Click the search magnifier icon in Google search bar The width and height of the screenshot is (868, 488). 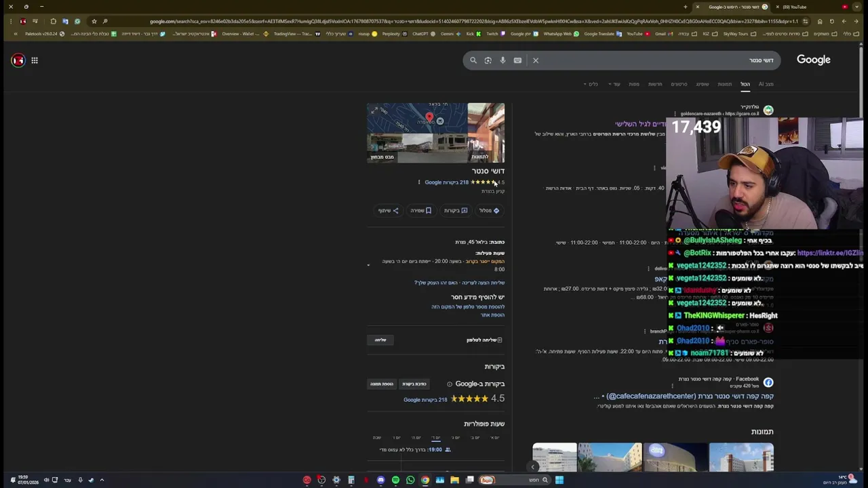point(473,60)
